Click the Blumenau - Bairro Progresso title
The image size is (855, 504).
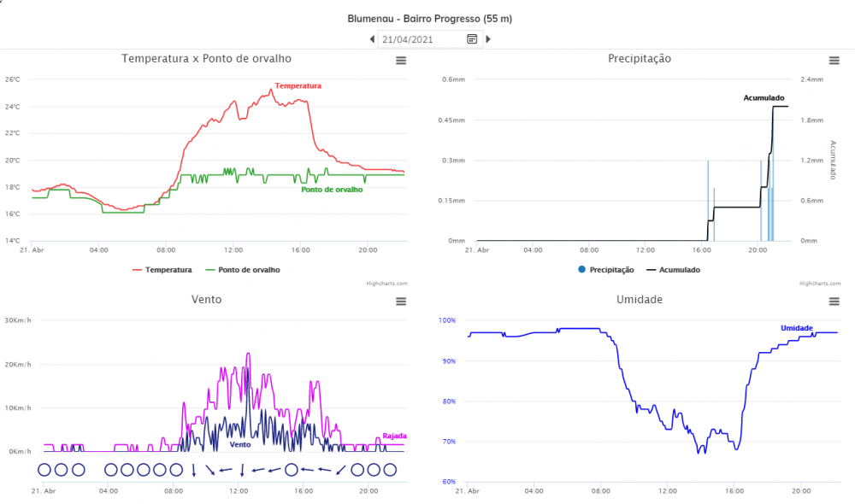[x=429, y=18]
